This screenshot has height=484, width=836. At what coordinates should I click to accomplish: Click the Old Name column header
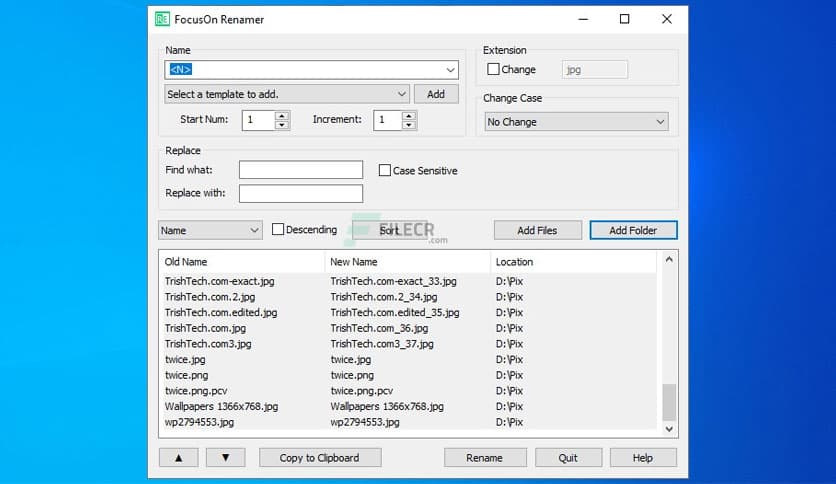coord(242,262)
